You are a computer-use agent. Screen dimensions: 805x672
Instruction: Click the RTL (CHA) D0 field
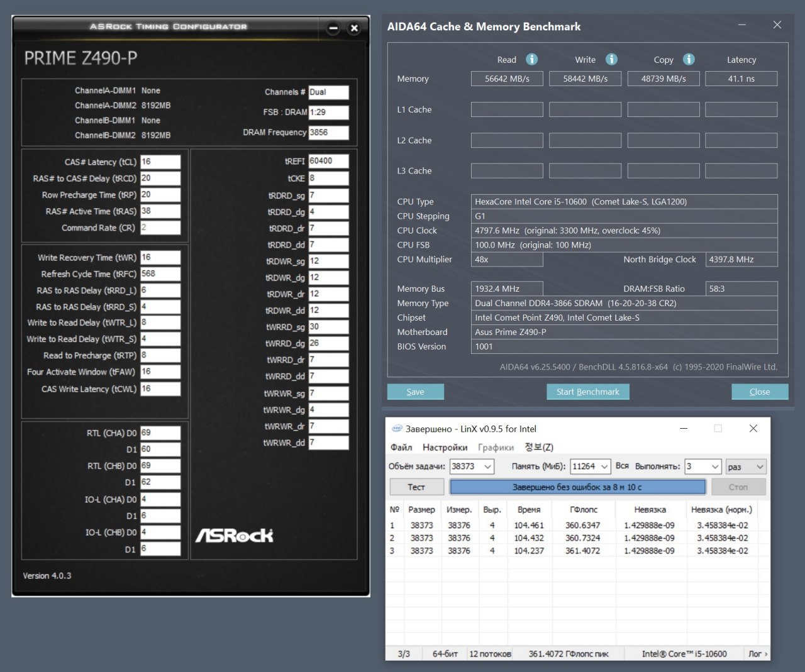[x=160, y=433]
